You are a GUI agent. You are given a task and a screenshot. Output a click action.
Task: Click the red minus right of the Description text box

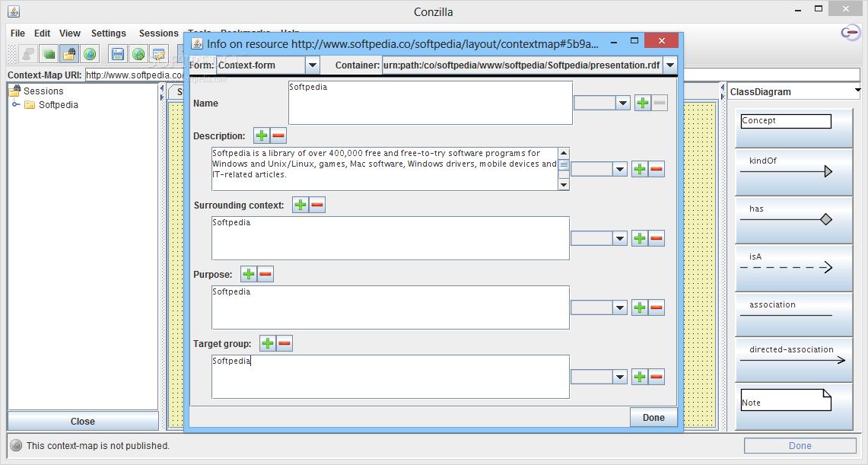(x=657, y=170)
